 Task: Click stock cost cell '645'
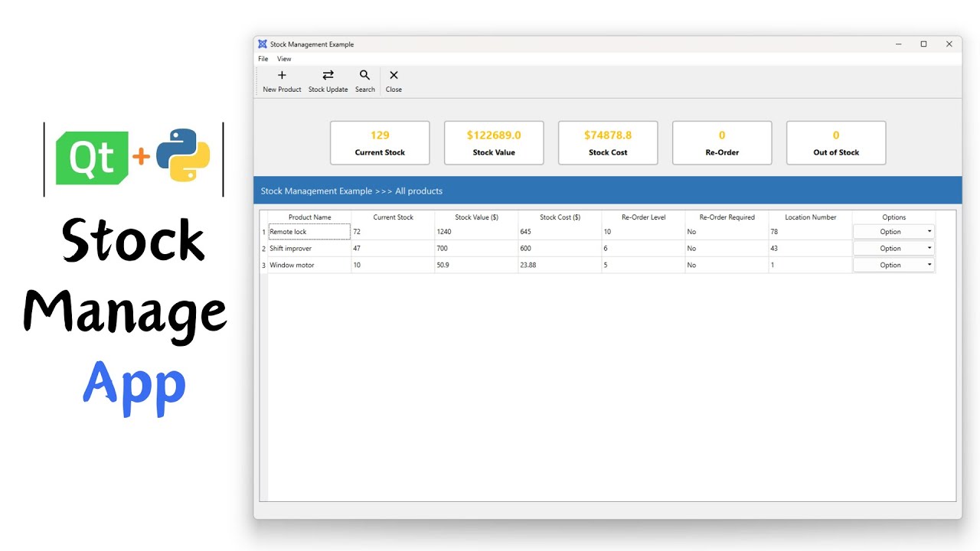560,232
